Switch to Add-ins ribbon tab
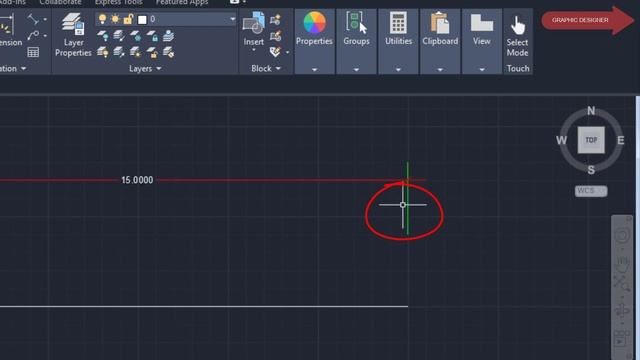640x360 pixels. (12, 2)
